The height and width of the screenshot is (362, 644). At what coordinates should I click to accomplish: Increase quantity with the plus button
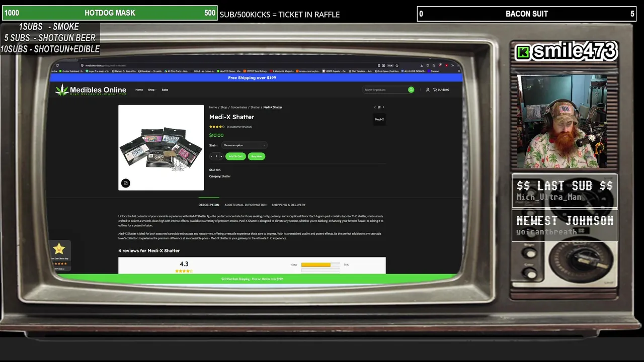pos(221,156)
